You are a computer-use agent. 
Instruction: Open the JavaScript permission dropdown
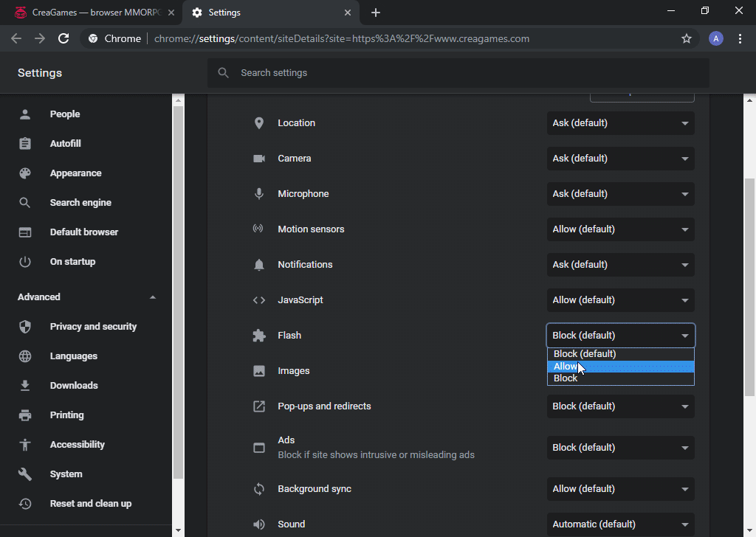coord(620,300)
